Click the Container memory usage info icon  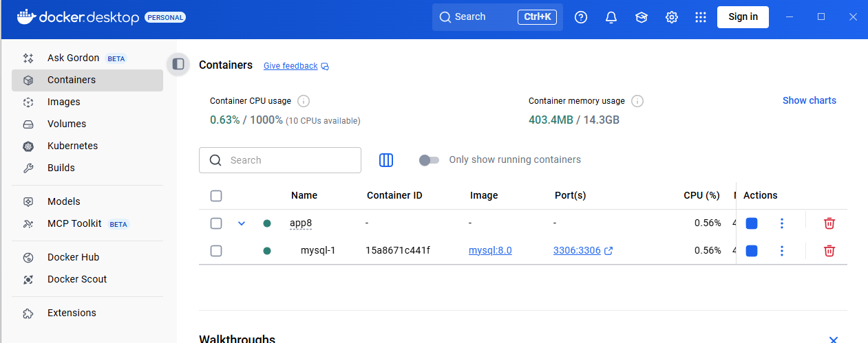637,101
